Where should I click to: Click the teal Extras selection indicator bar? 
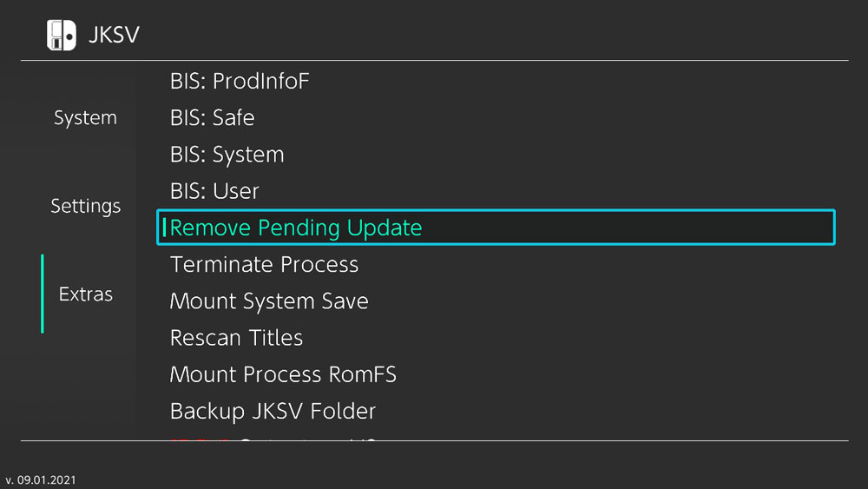(43, 294)
